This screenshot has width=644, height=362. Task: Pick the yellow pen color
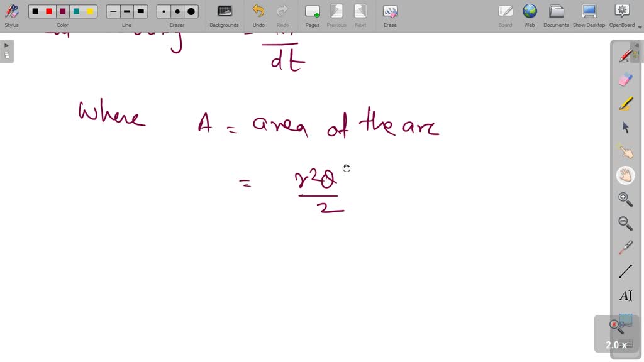point(90,11)
